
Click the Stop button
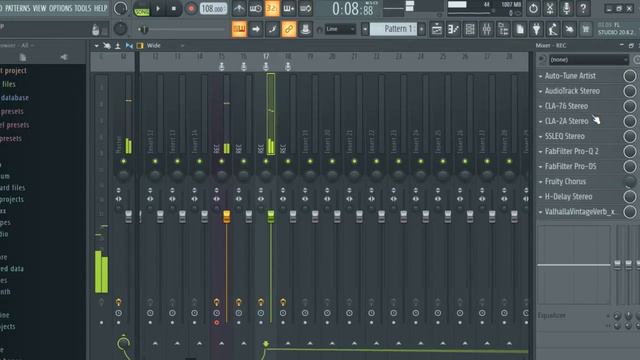point(174,9)
